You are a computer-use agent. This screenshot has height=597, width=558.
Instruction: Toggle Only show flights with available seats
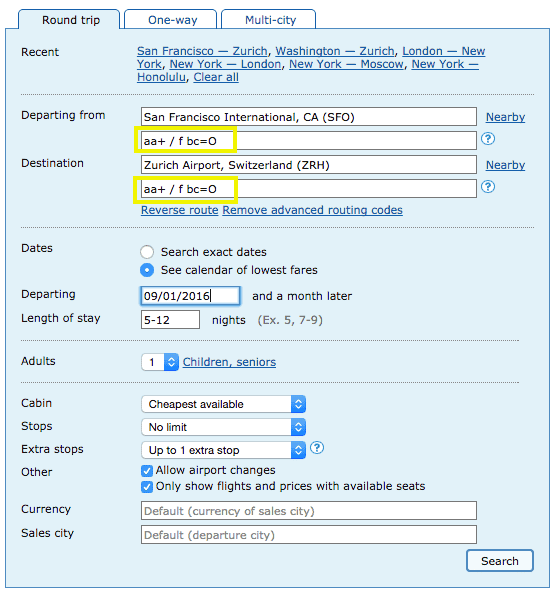[147, 487]
